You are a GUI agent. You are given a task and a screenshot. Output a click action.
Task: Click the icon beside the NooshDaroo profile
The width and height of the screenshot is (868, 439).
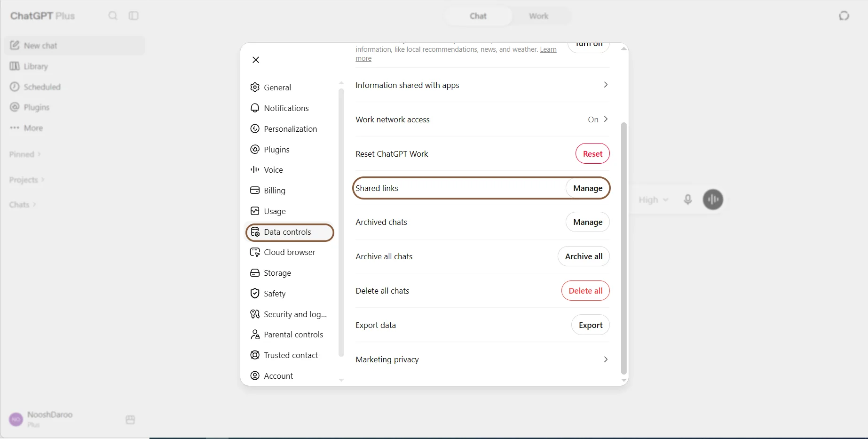(x=130, y=419)
